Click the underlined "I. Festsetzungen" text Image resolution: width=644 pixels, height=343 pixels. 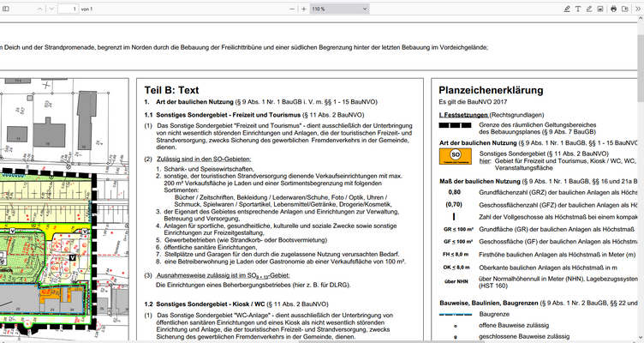click(463, 113)
